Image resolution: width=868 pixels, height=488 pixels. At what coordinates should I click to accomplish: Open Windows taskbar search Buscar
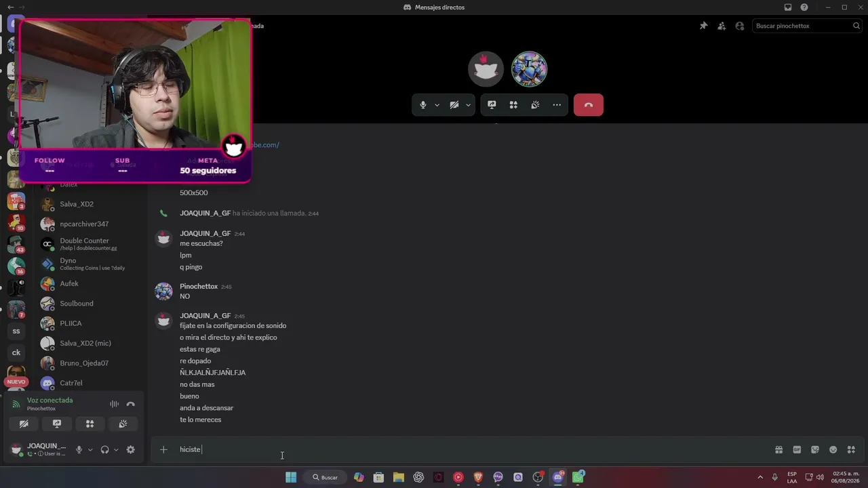coord(325,477)
